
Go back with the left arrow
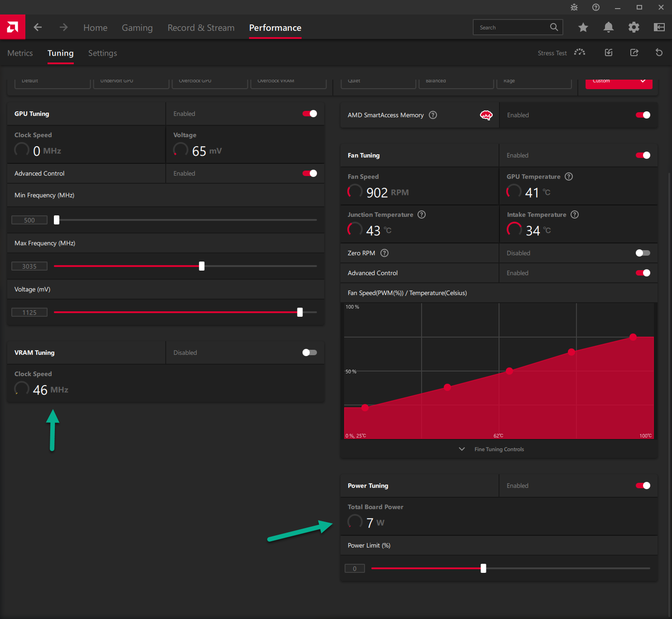pos(38,27)
